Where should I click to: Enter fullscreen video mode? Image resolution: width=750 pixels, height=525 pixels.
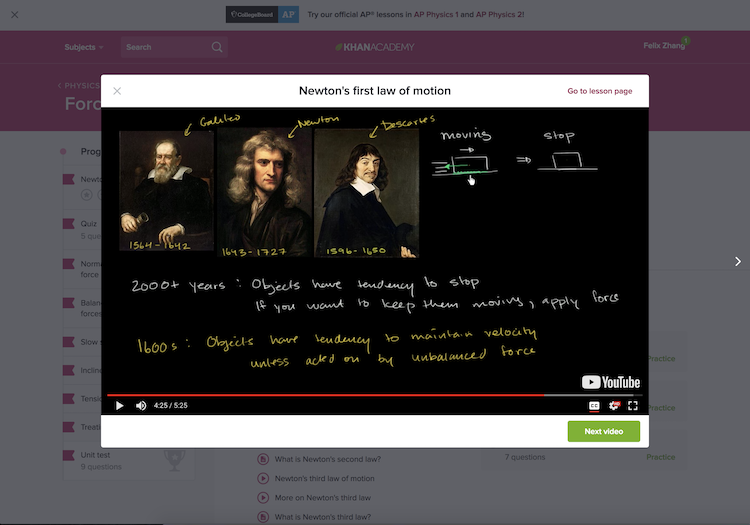point(633,406)
